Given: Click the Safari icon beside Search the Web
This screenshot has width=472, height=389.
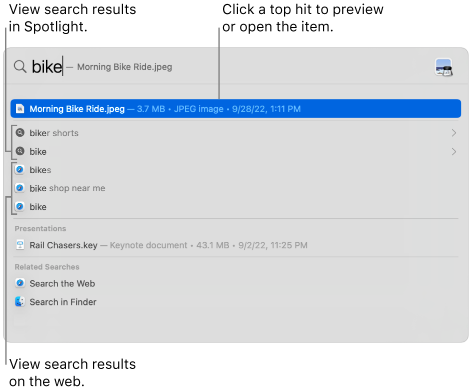Looking at the screenshot, I should pos(20,283).
